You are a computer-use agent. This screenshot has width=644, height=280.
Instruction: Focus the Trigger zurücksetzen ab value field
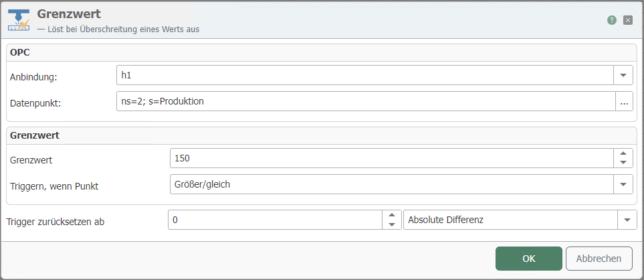[x=274, y=220]
